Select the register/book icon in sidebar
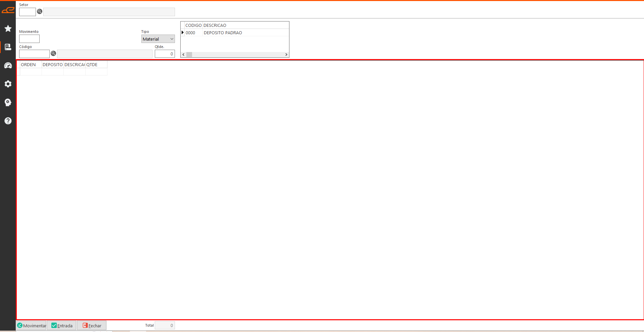 click(x=8, y=47)
